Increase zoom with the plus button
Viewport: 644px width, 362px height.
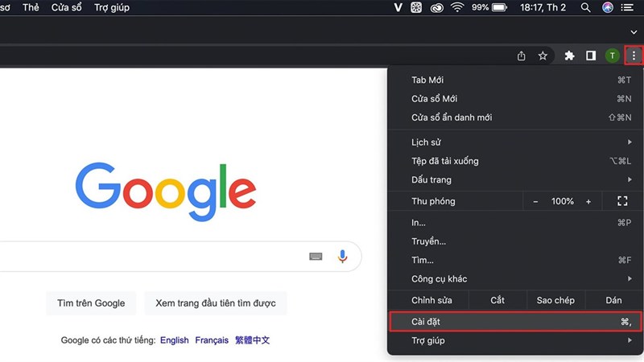click(588, 201)
